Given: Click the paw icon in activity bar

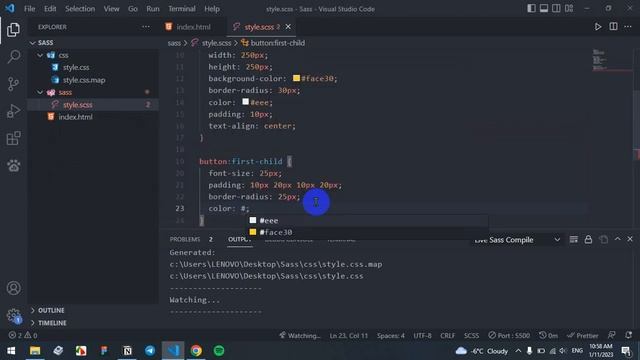Looking at the screenshot, I should 13,165.
